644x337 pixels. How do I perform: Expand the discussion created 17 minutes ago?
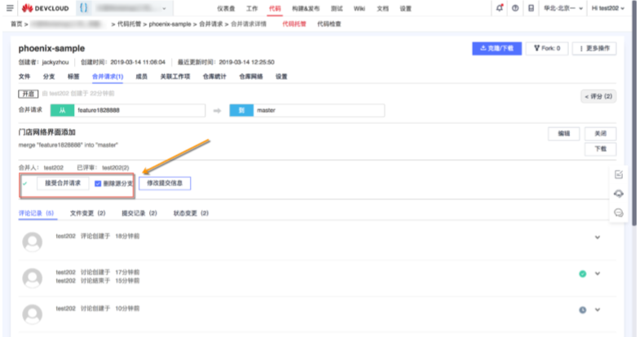click(598, 273)
